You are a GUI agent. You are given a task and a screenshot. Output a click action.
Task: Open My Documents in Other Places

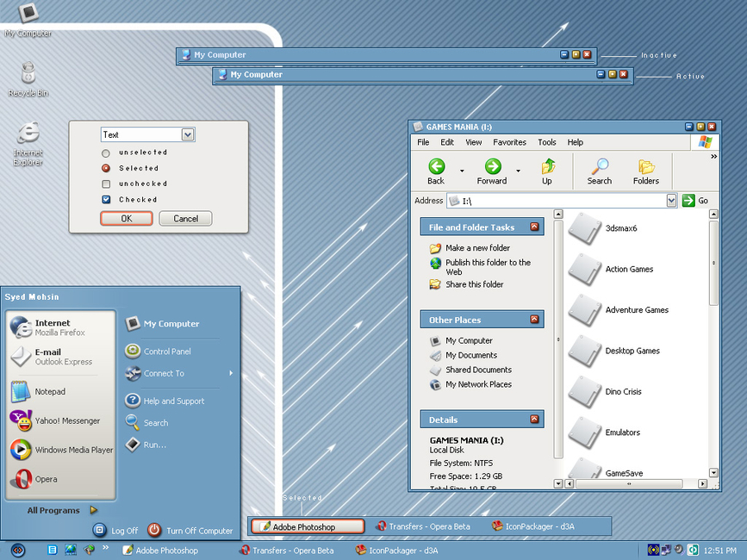(471, 355)
